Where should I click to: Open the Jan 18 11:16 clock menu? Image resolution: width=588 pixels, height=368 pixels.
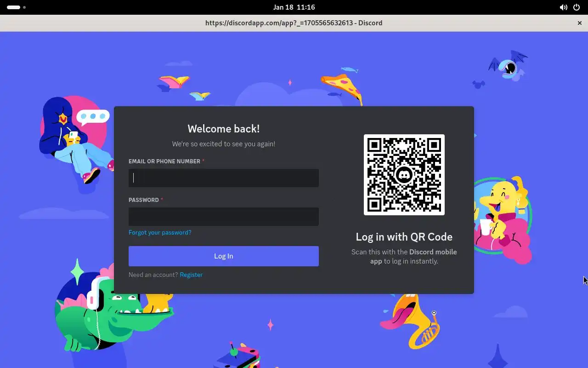click(x=294, y=7)
